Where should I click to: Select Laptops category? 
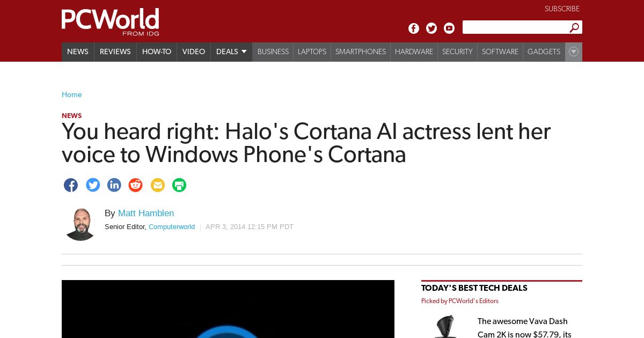[x=312, y=52]
